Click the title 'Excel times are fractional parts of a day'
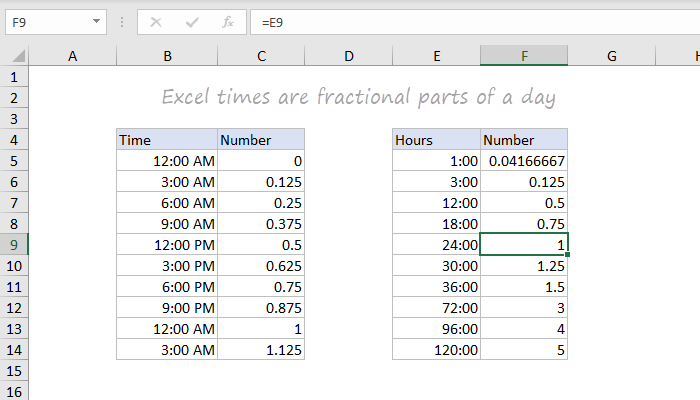 pyautogui.click(x=358, y=97)
